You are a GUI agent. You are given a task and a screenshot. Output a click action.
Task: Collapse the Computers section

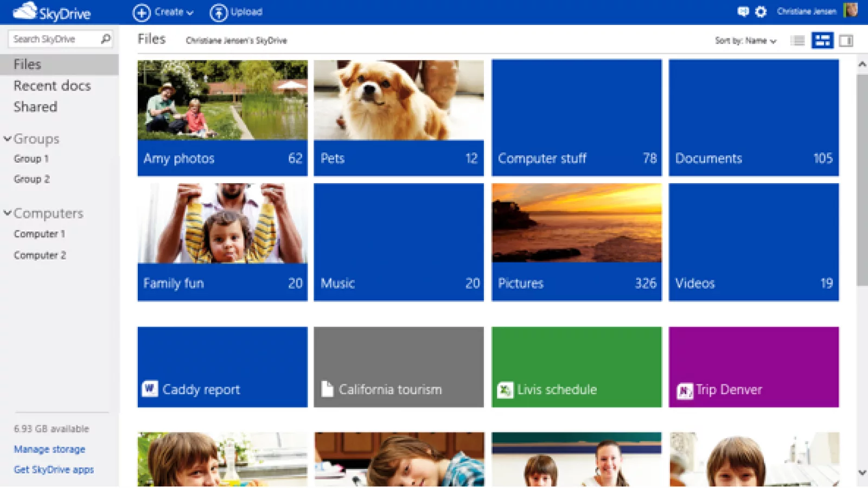click(8, 213)
